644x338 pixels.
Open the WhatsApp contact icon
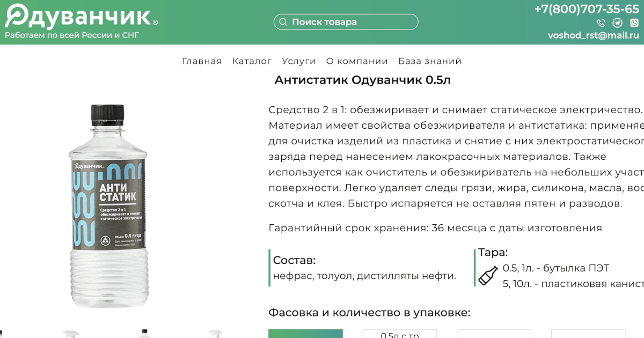coord(634,23)
